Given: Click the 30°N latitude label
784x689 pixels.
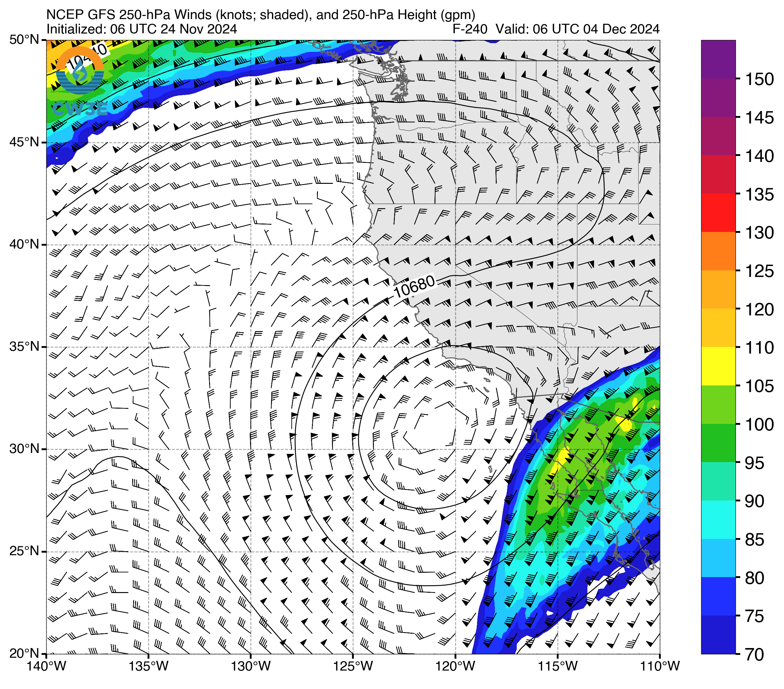Looking at the screenshot, I should click(24, 449).
